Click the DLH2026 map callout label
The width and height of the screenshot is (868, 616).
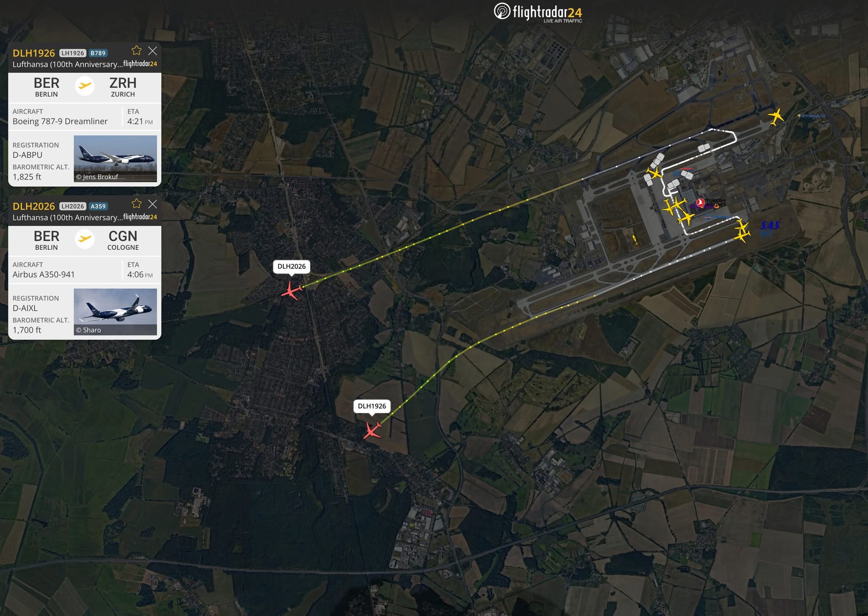tap(292, 266)
